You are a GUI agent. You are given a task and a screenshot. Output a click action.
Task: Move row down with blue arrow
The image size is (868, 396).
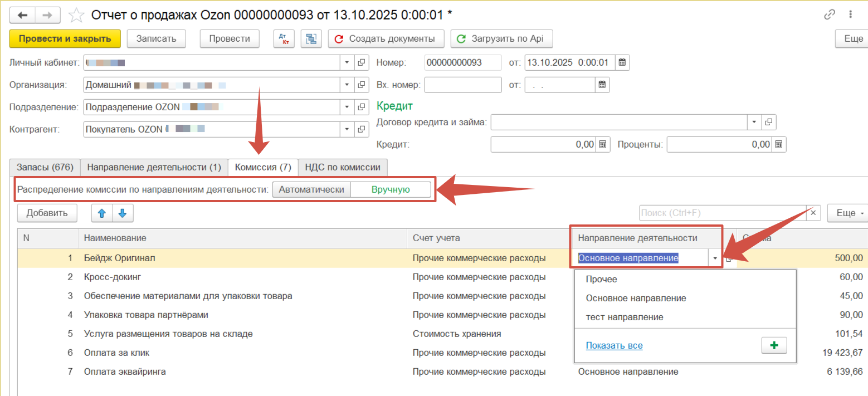(123, 213)
